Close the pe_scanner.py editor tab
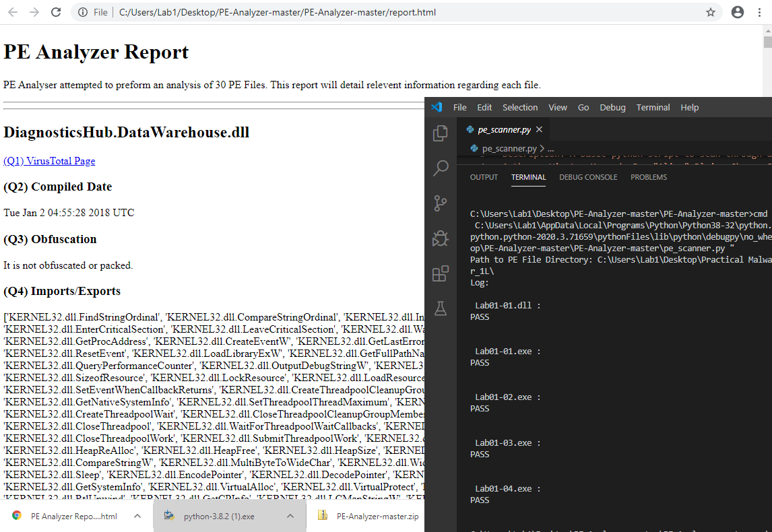772x532 pixels. pos(539,129)
